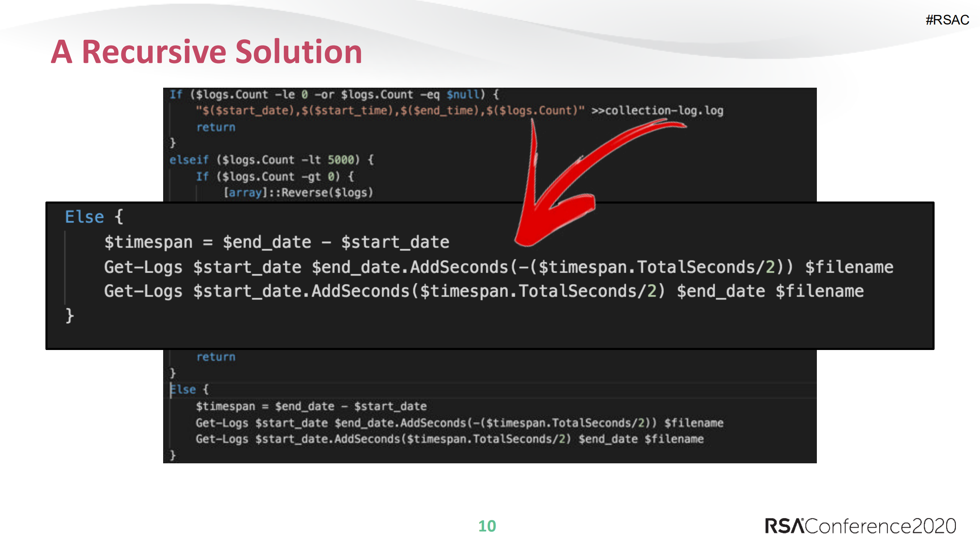Click the '[array]::Reverse($logs)' line
This screenshot has height=551, width=980.
point(298,192)
